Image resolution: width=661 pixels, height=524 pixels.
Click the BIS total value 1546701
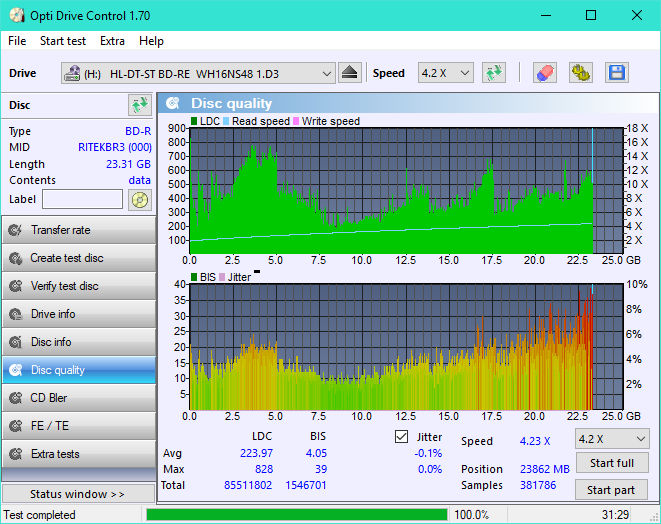tap(306, 485)
